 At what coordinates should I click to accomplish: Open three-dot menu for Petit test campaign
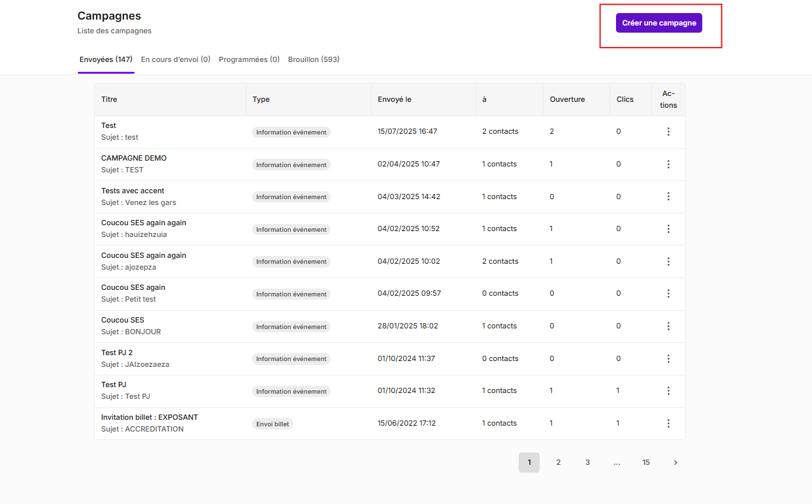coord(668,294)
